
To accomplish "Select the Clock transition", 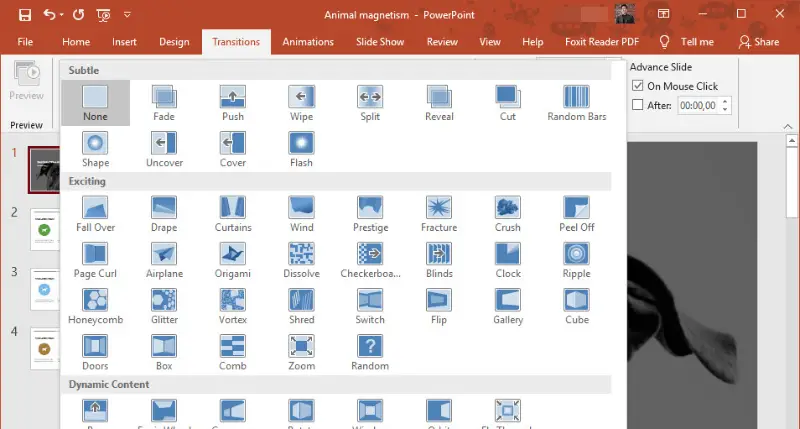I will 508,260.
